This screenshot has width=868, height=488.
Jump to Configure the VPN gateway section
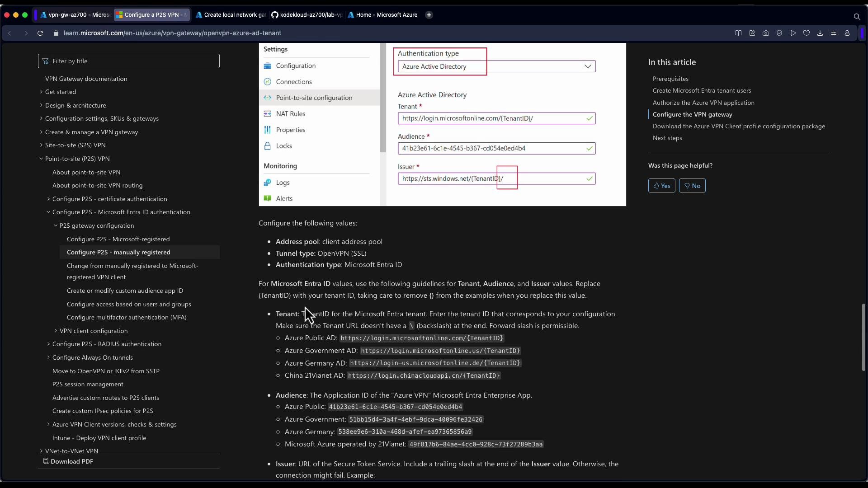tap(692, 114)
